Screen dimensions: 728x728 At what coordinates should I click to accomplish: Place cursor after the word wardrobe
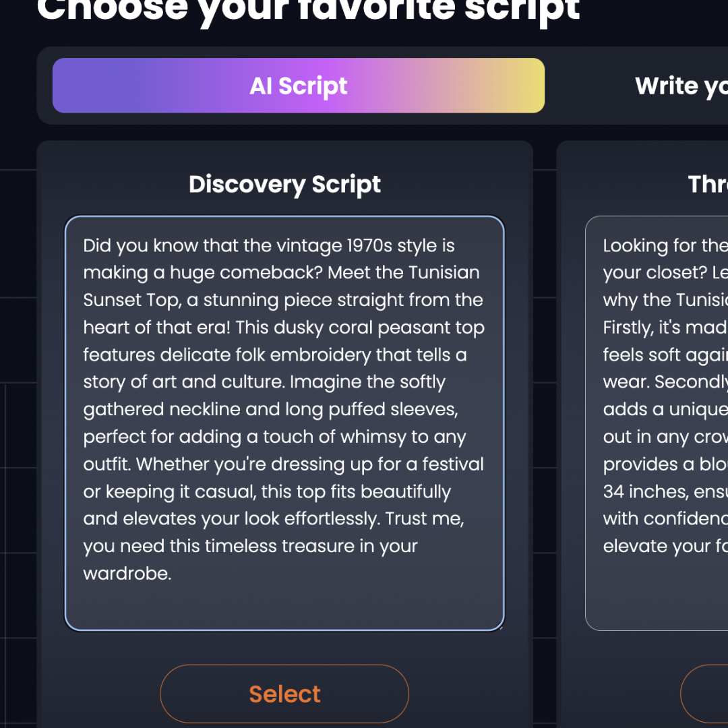click(x=171, y=574)
